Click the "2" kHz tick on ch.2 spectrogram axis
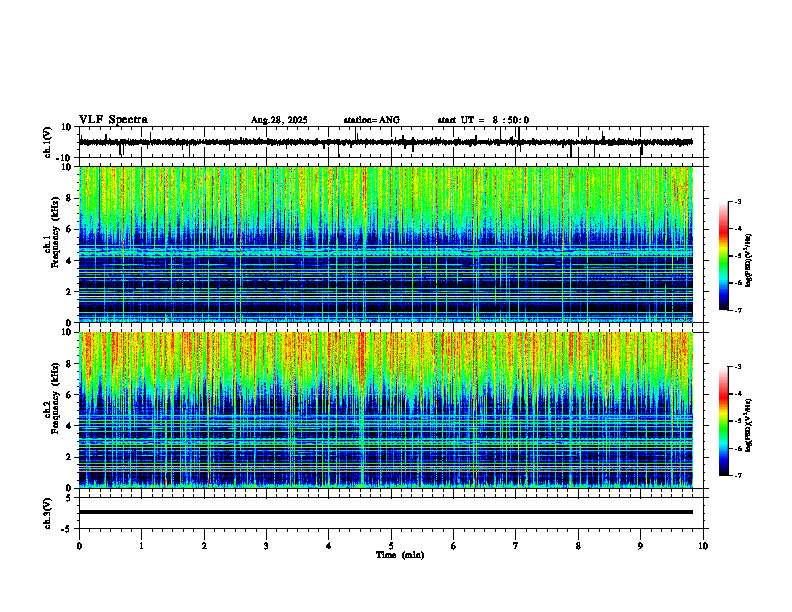The height and width of the screenshot is (612, 792). (x=70, y=457)
